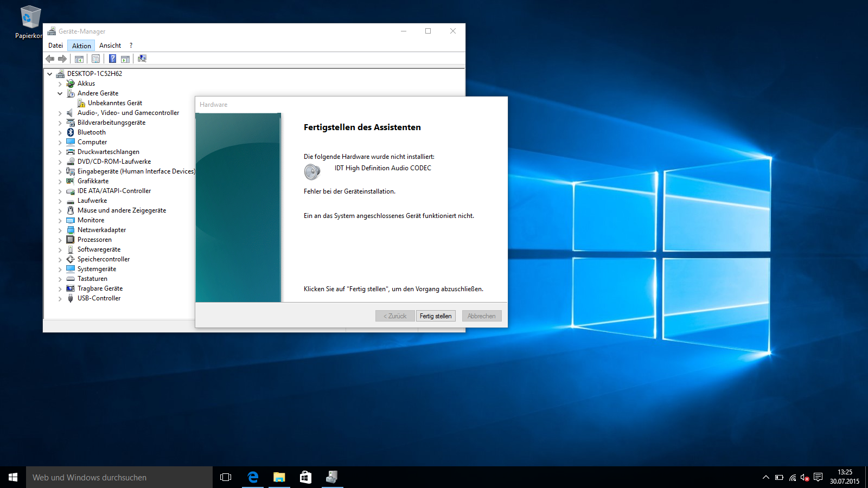Click the blue Help question mark icon
This screenshot has height=488, width=868.
coord(112,59)
